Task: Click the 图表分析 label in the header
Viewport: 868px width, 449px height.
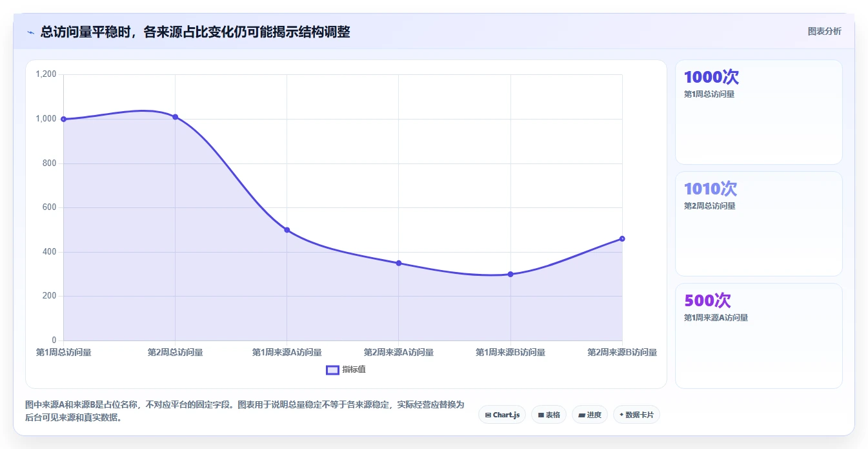Action: click(824, 31)
